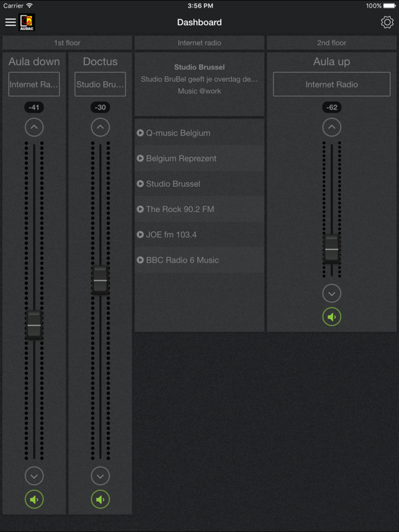This screenshot has height=532, width=399.
Task: Click the Aula down zone title
Action: click(34, 62)
